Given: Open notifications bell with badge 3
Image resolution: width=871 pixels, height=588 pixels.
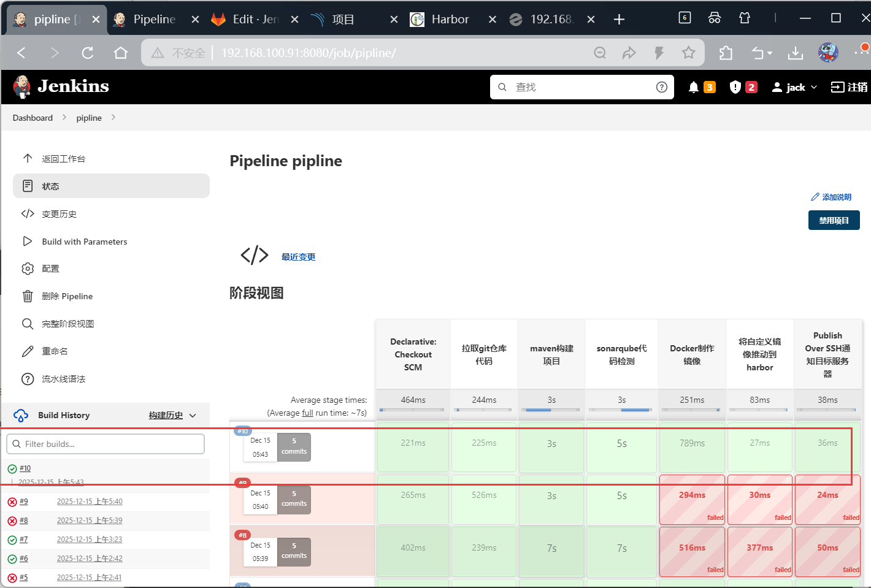Looking at the screenshot, I should point(702,87).
